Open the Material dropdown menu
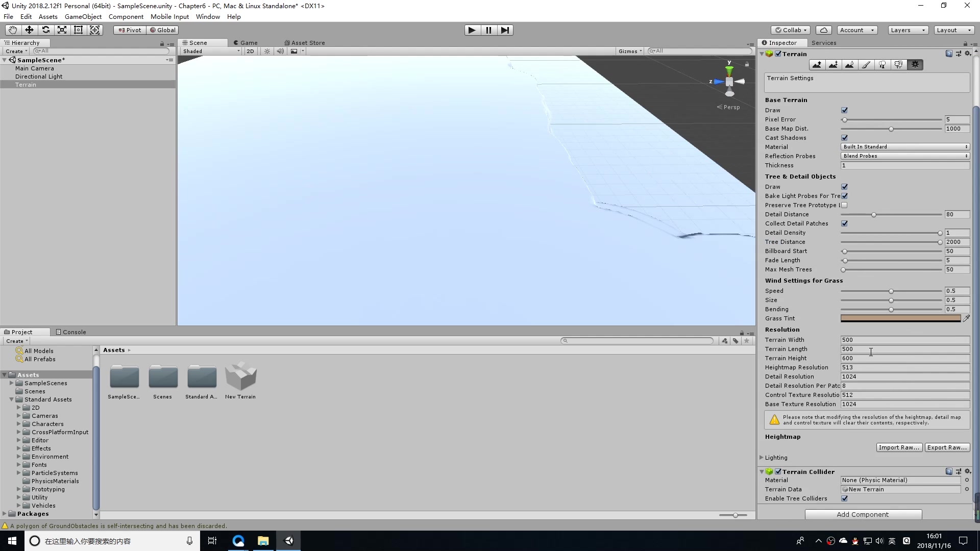980x551 pixels. 904,146
